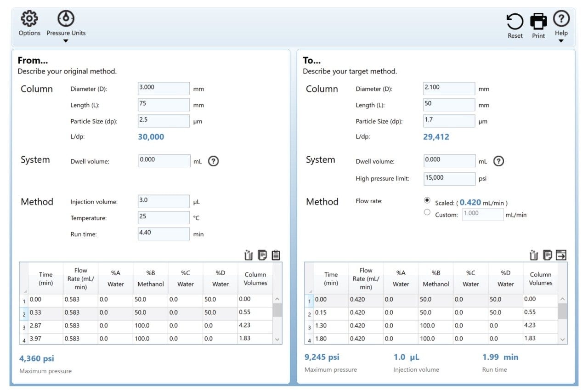
Task: Select row 2 header in target table
Action: 309,314
